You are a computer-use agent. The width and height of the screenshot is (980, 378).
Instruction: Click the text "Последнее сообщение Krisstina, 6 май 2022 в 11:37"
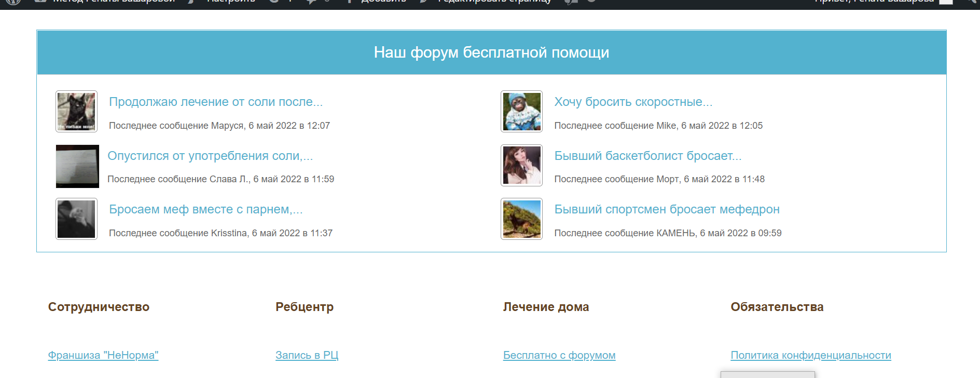pyautogui.click(x=220, y=233)
